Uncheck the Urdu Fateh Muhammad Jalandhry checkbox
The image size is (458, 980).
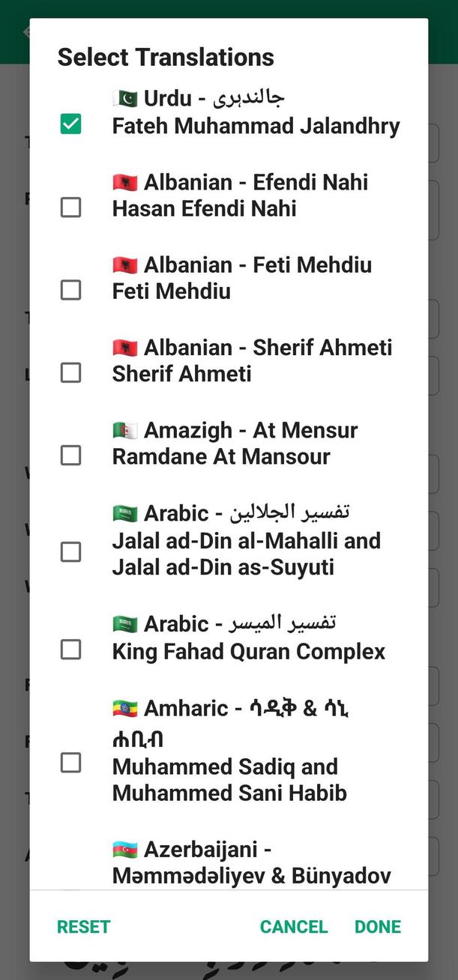point(70,124)
